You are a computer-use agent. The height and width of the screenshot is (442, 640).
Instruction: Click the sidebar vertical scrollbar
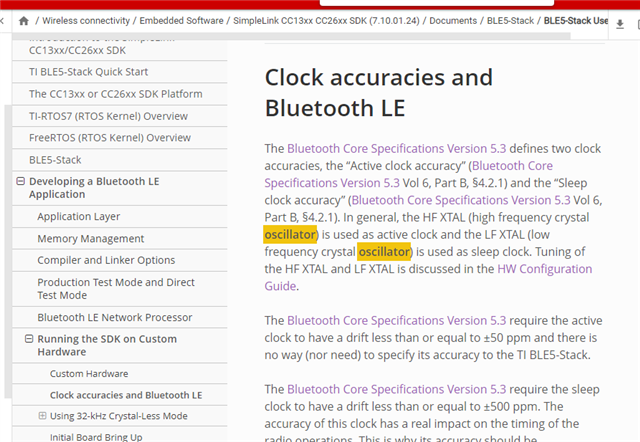(x=8, y=251)
